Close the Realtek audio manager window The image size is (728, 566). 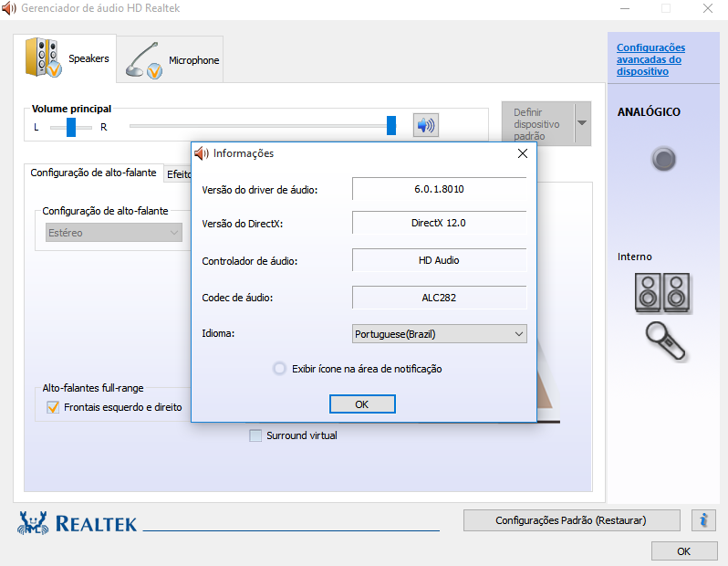coord(708,8)
